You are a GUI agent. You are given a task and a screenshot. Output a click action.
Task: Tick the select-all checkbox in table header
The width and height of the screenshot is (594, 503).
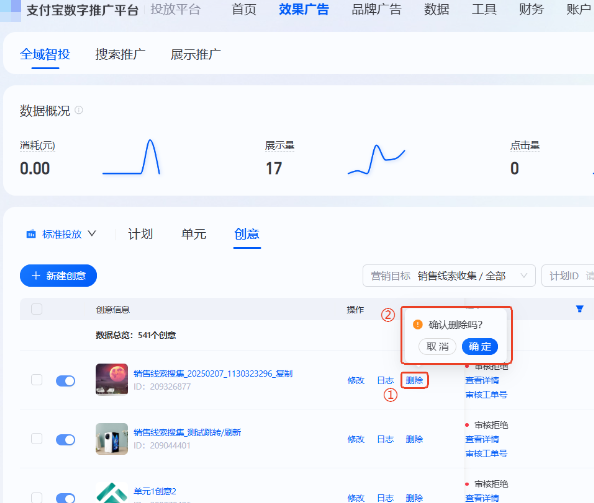[36, 309]
